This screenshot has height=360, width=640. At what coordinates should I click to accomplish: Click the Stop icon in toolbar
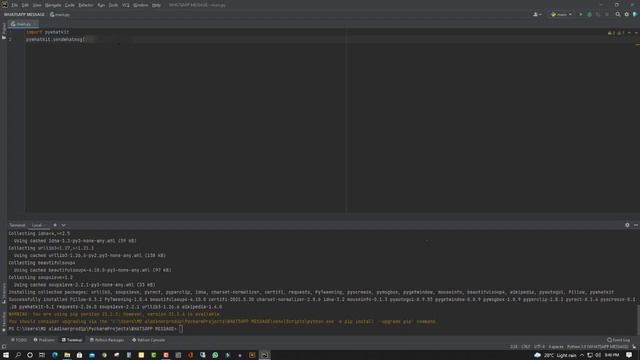pos(607,14)
